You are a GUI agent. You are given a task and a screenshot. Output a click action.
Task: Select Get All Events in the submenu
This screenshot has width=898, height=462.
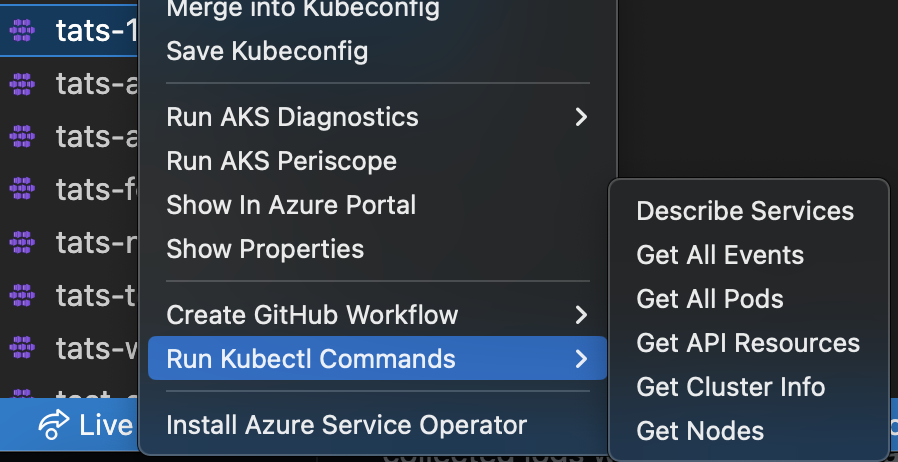click(720, 255)
